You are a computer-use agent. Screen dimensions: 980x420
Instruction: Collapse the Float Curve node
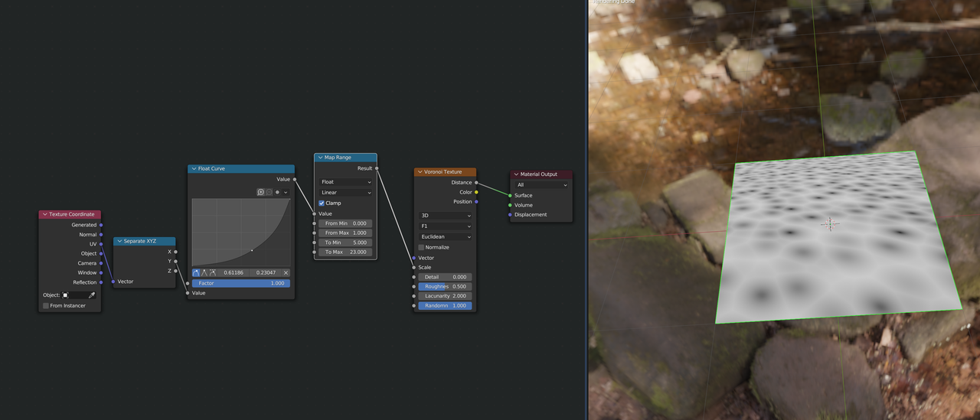pos(193,168)
